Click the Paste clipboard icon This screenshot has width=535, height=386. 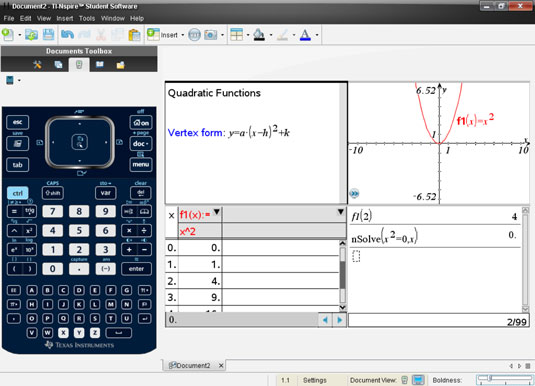pyautogui.click(x=134, y=35)
